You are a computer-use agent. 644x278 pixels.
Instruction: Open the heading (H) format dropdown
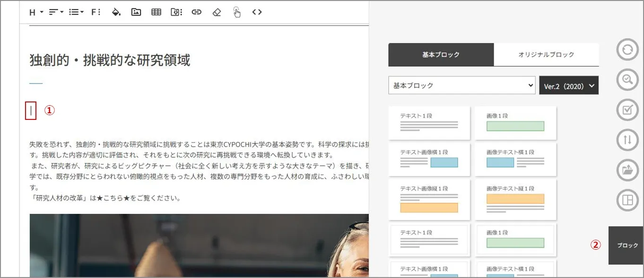click(x=36, y=12)
